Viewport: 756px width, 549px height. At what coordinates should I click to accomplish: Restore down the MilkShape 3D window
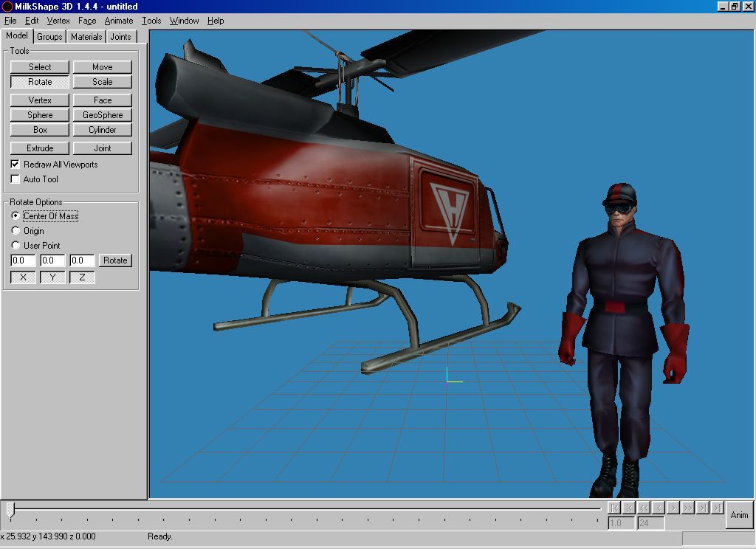point(734,6)
